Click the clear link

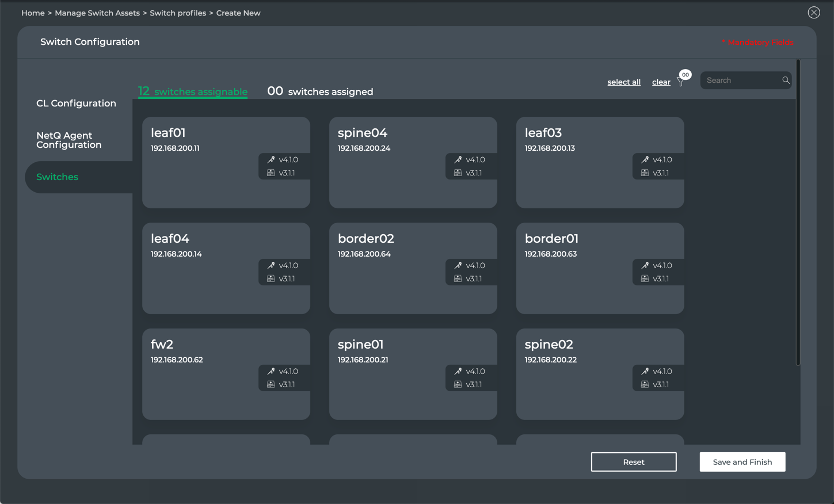coord(661,82)
